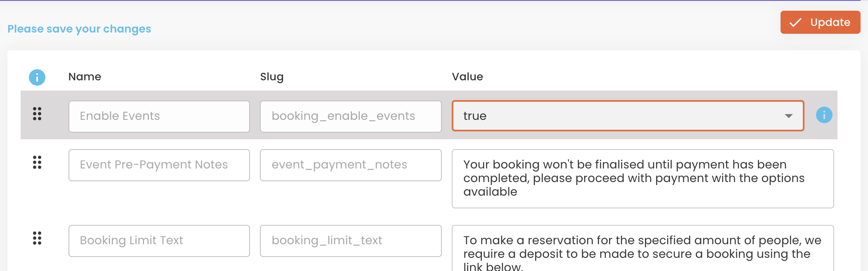Focus the Event Pre-Payment Notes name field
868x271 pixels.
point(159,165)
